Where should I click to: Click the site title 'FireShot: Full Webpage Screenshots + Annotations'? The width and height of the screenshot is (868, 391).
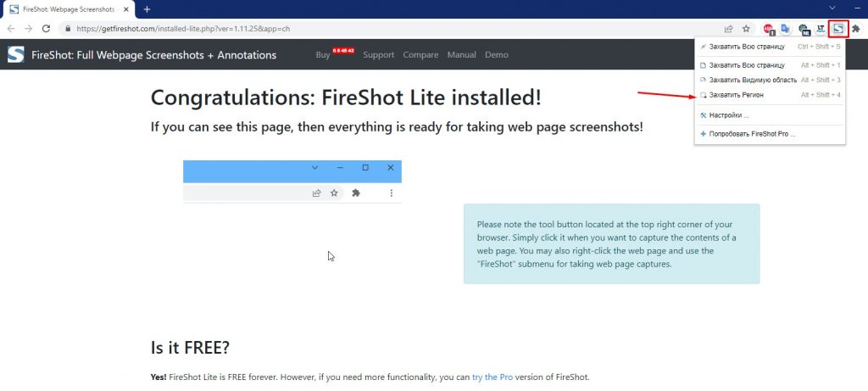pyautogui.click(x=154, y=55)
